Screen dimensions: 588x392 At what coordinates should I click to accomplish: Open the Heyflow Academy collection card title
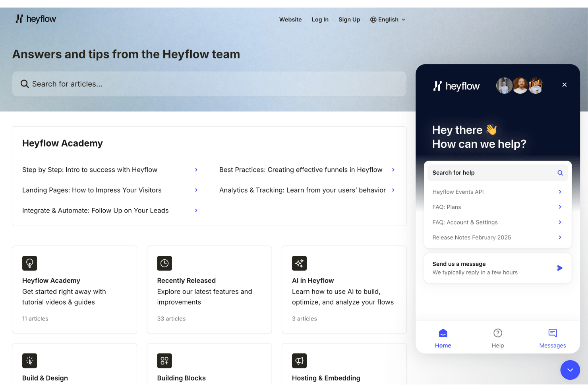[51, 280]
